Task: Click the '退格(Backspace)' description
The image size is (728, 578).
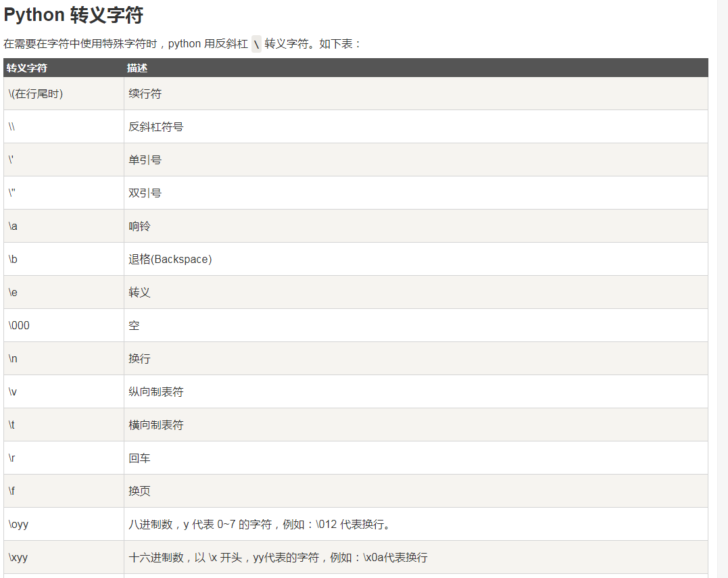Action: click(170, 259)
